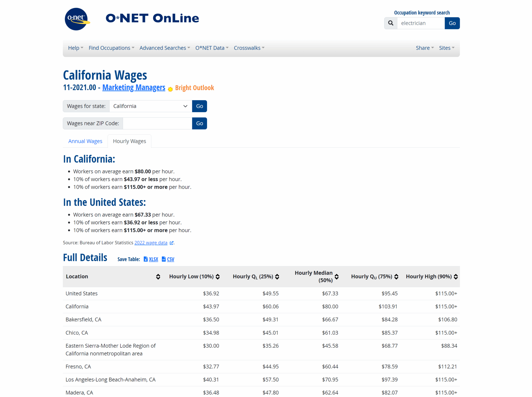This screenshot has height=397, width=532.
Task: Click the Bakersfield, CA row label
Action: pos(83,320)
